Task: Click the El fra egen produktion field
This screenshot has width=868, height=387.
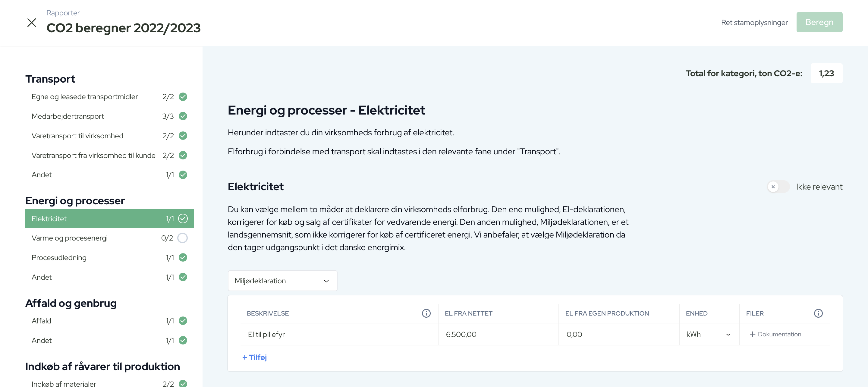Action: [x=618, y=334]
